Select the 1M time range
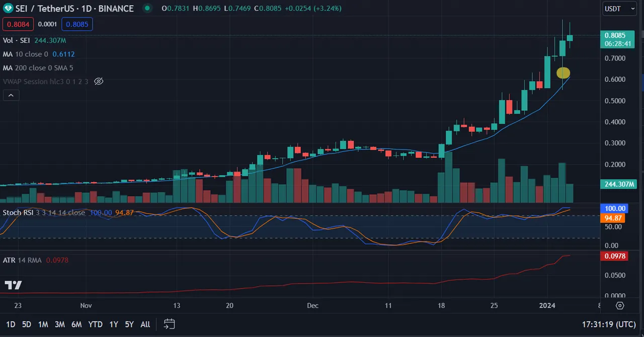 pyautogui.click(x=43, y=324)
